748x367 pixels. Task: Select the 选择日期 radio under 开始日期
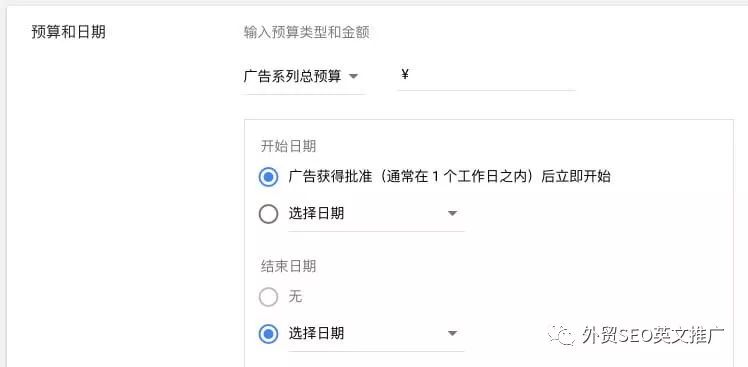coord(268,214)
